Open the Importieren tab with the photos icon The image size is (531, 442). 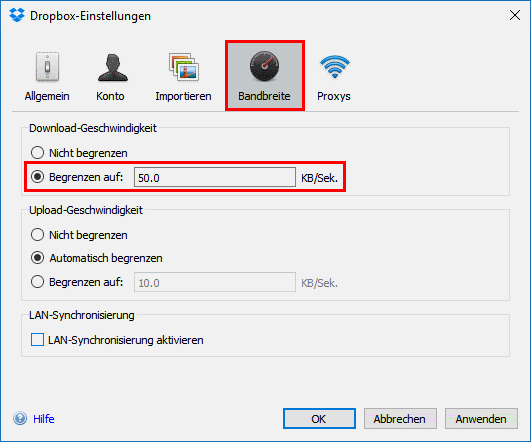(x=183, y=77)
